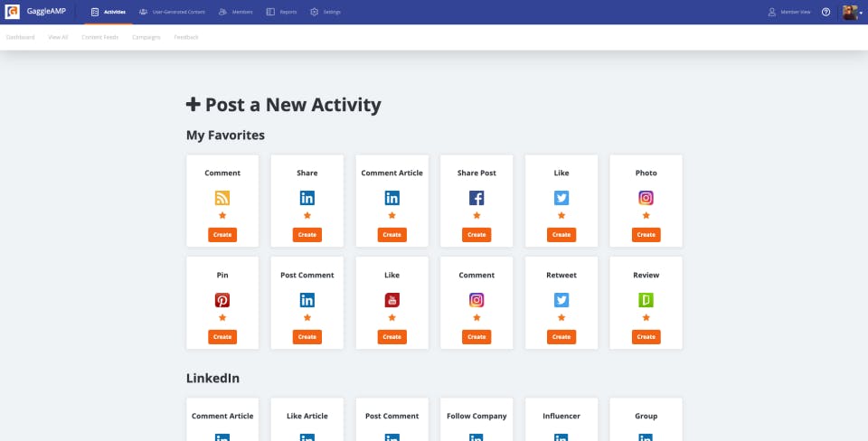Toggle the star on the YouTube Like card
This screenshot has height=441, width=868.
pyautogui.click(x=392, y=317)
